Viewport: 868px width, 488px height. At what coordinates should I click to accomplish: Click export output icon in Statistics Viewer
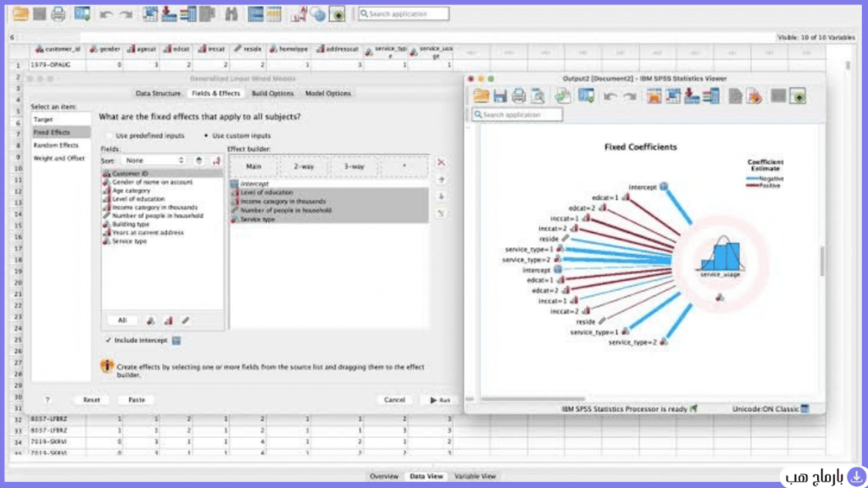pyautogui.click(x=563, y=96)
